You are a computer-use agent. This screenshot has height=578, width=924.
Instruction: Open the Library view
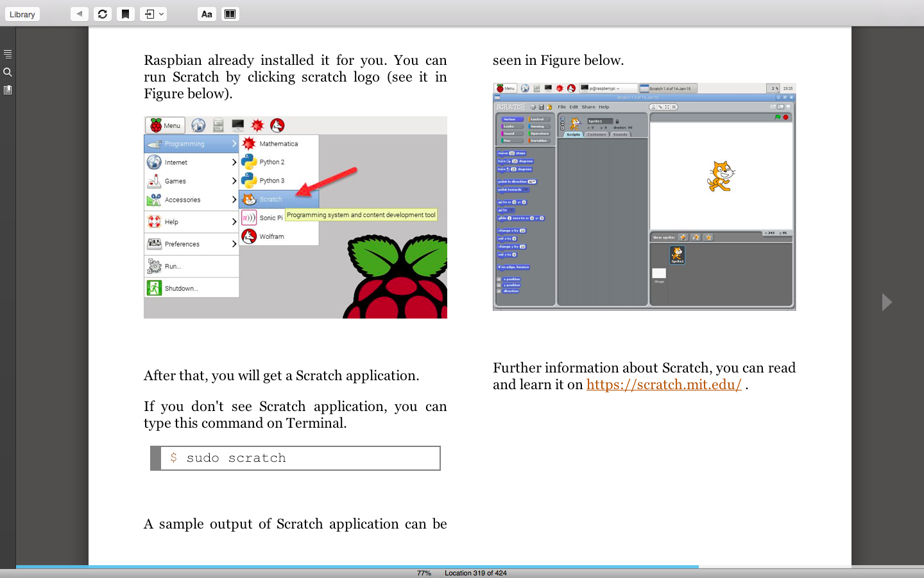click(22, 14)
